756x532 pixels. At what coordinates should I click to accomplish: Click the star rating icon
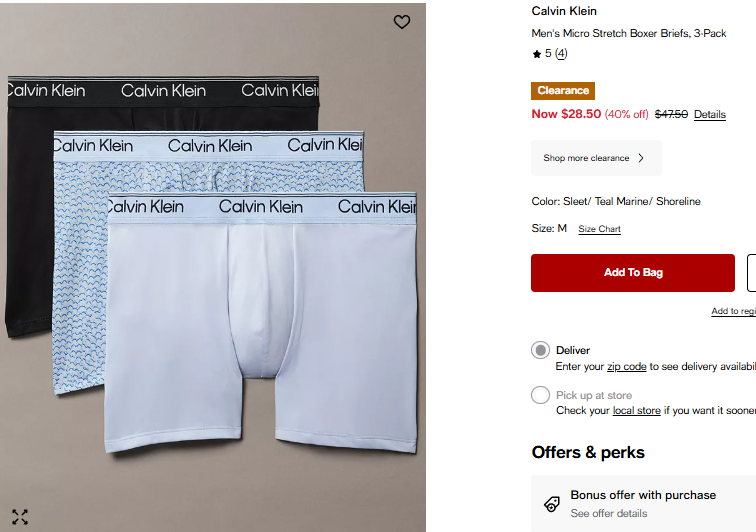[x=537, y=54]
